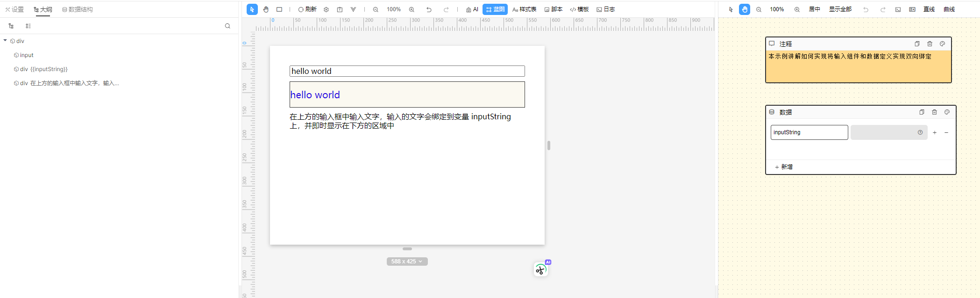This screenshot has height=298, width=980.
Task: Delete the 注释 comment node
Action: (x=930, y=44)
